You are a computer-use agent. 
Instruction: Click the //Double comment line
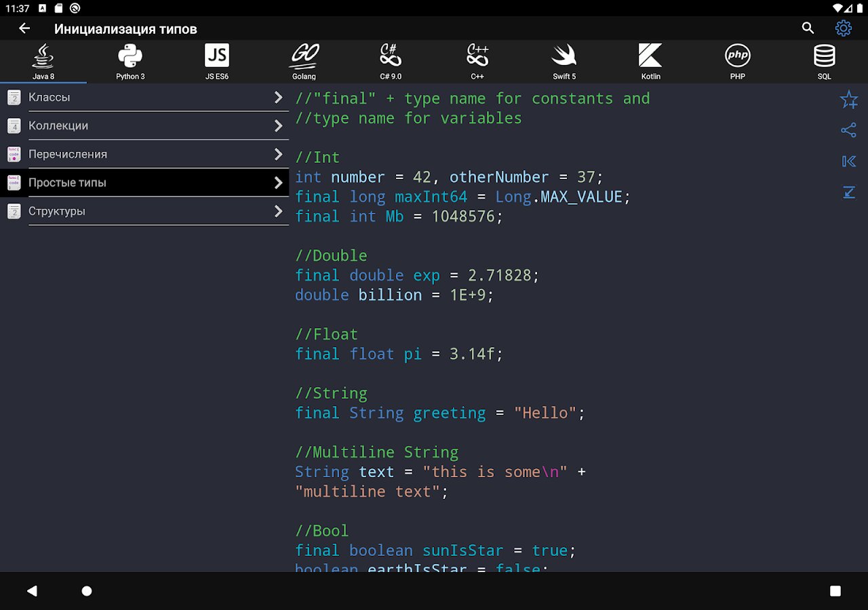point(331,256)
